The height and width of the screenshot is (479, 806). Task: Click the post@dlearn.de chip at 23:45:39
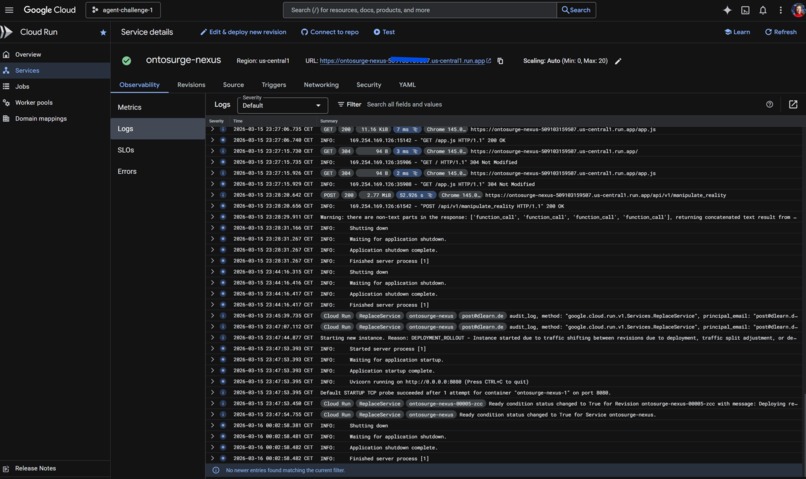click(483, 316)
